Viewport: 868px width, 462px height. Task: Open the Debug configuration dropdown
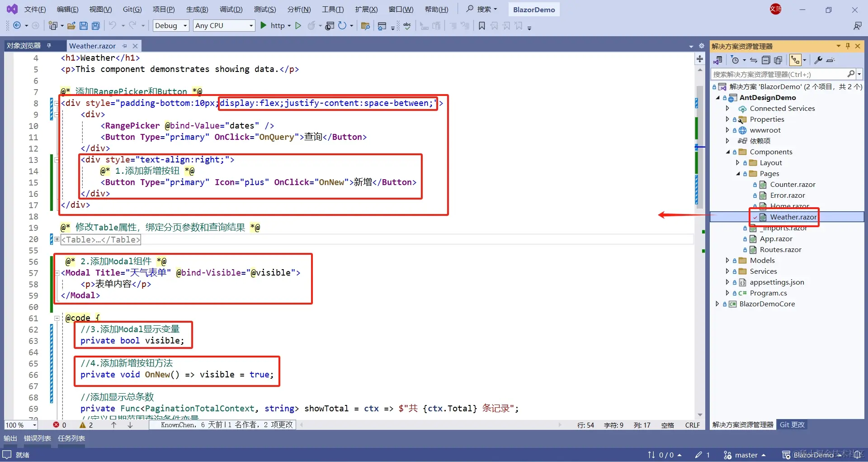click(x=171, y=26)
